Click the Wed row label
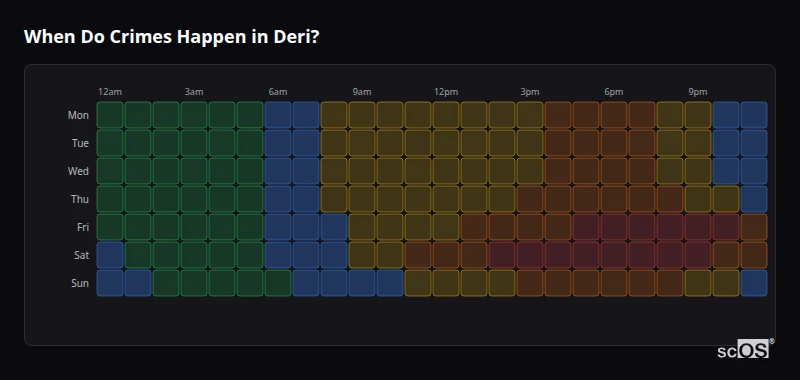Viewport: 800px width, 380px height. [x=78, y=171]
